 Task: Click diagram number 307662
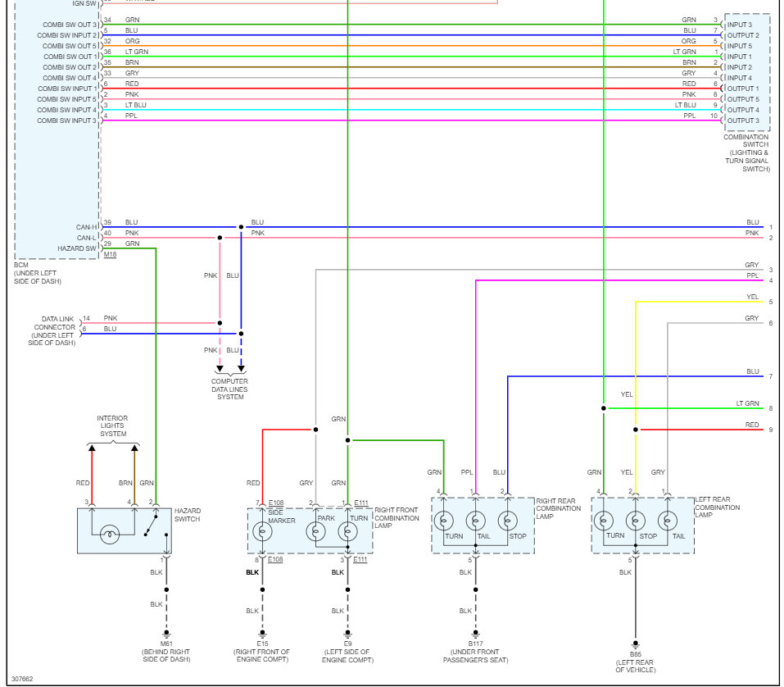(22, 679)
